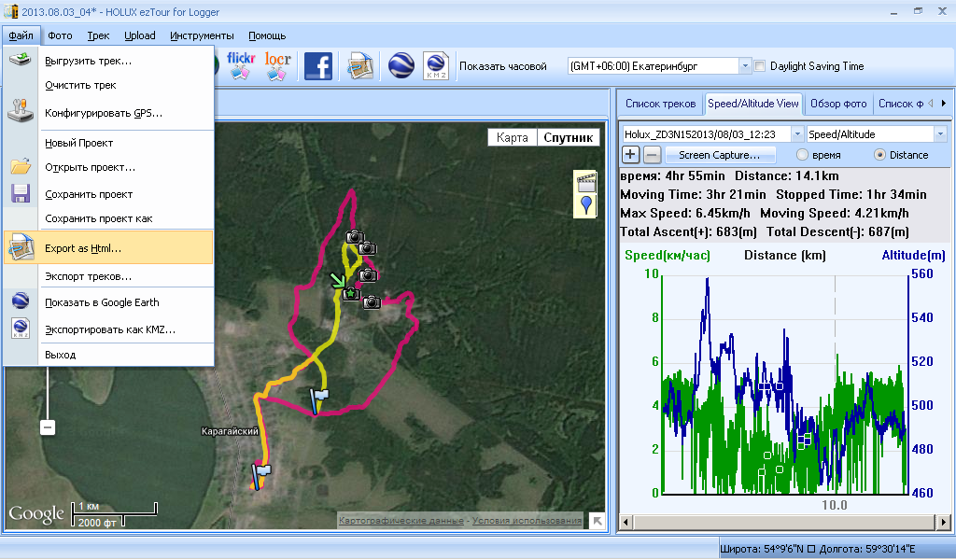This screenshot has width=956, height=560.
Task: Choose Очистить трек menu item
Action: point(108,85)
